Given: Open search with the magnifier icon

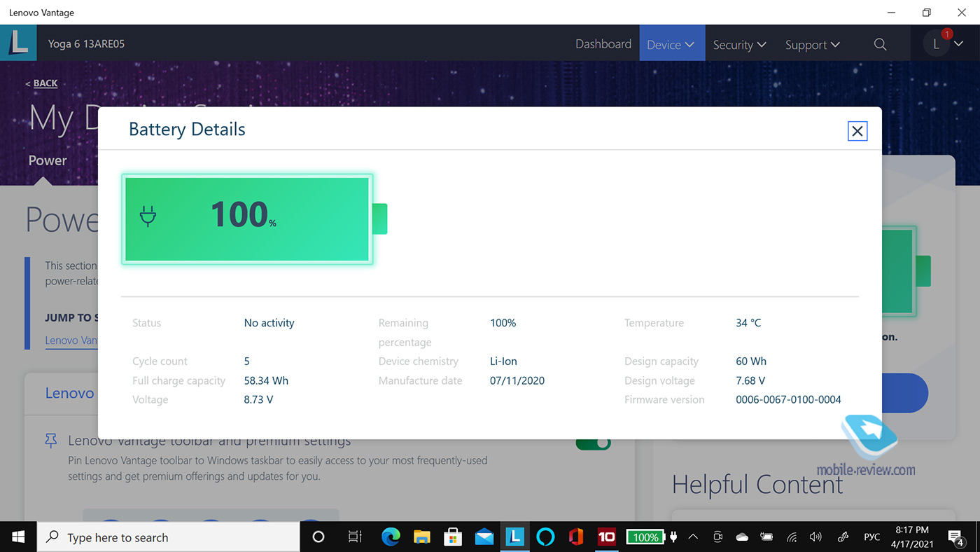Looking at the screenshot, I should [x=881, y=44].
